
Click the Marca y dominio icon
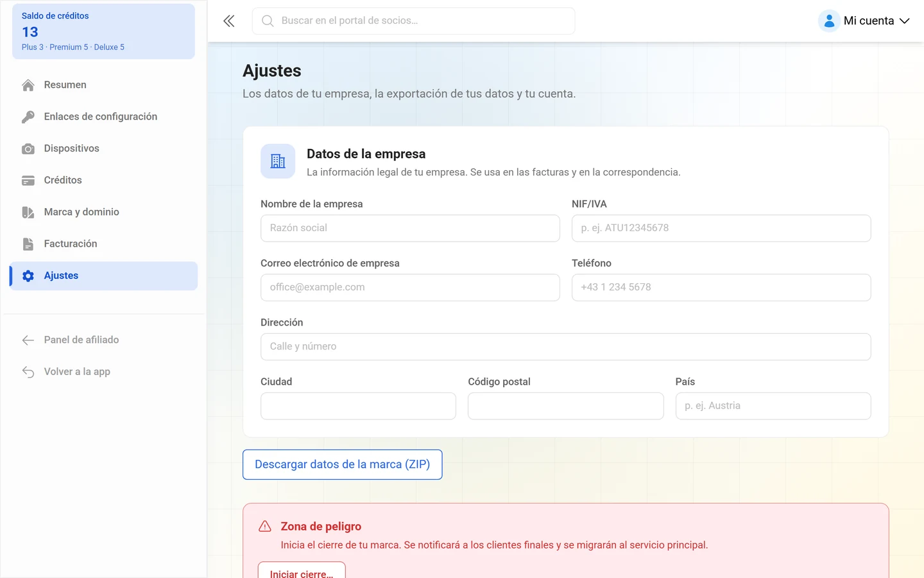click(28, 213)
